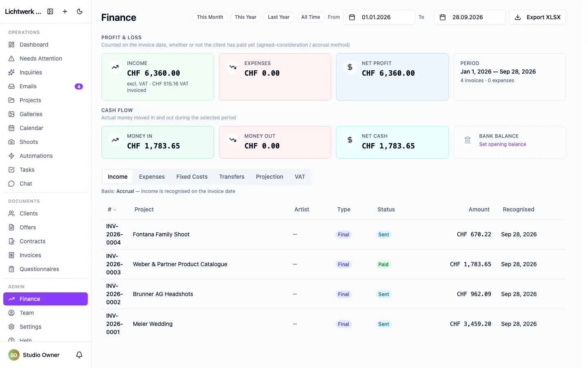Screen dimensions: 588x368
Task: Open the To date picker field
Action: [470, 17]
